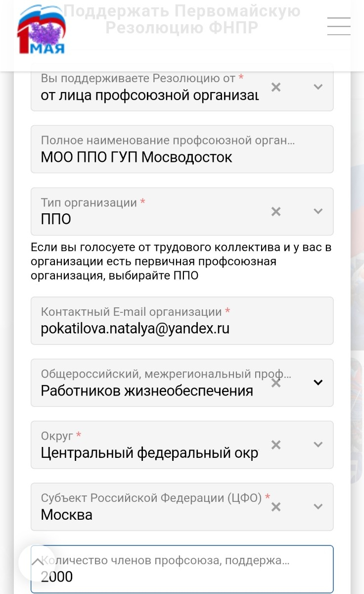Image resolution: width=364 pixels, height=594 pixels.
Task: Expand the Тип организации dropdown arrow
Action: [x=318, y=211]
